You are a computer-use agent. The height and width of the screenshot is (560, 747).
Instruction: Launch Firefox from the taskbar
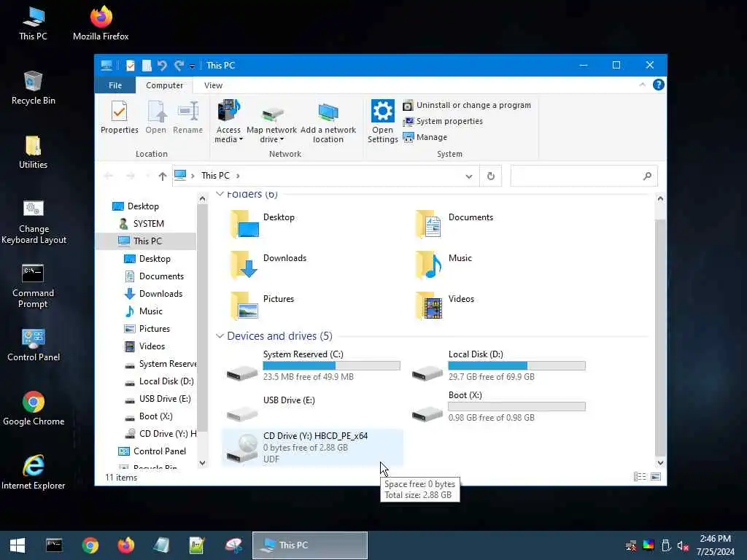125,545
